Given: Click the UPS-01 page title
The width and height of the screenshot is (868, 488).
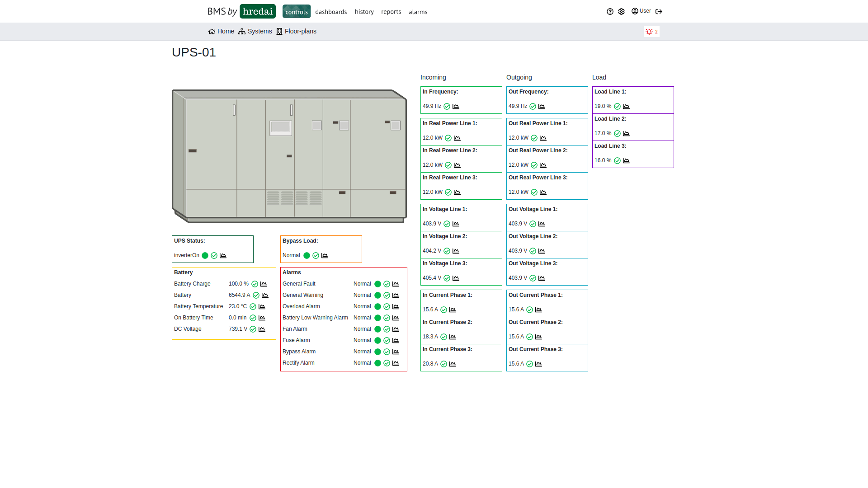Looking at the screenshot, I should pyautogui.click(x=194, y=52).
